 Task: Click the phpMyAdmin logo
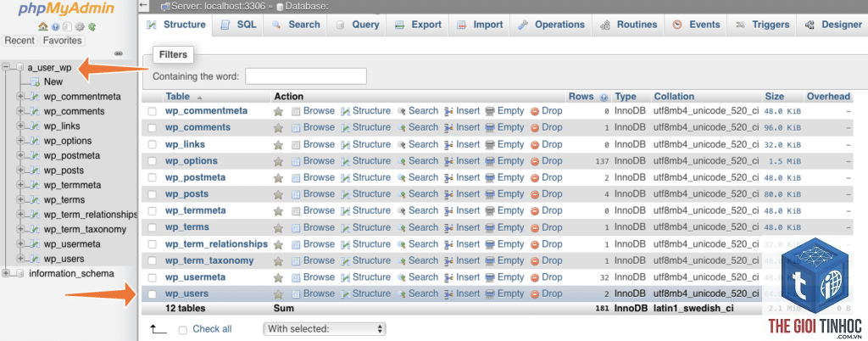(66, 8)
